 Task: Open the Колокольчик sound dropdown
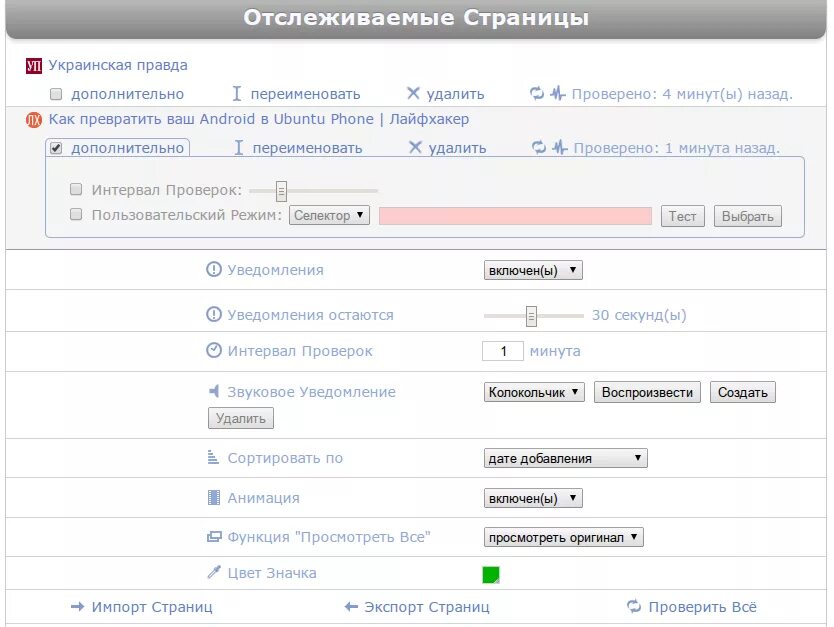click(x=534, y=392)
